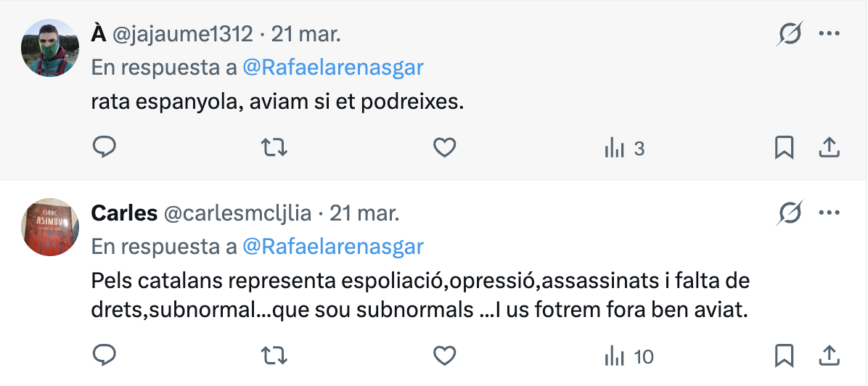The image size is (868, 386).
Task: Bookmark the tweet by Carles
Action: click(784, 356)
